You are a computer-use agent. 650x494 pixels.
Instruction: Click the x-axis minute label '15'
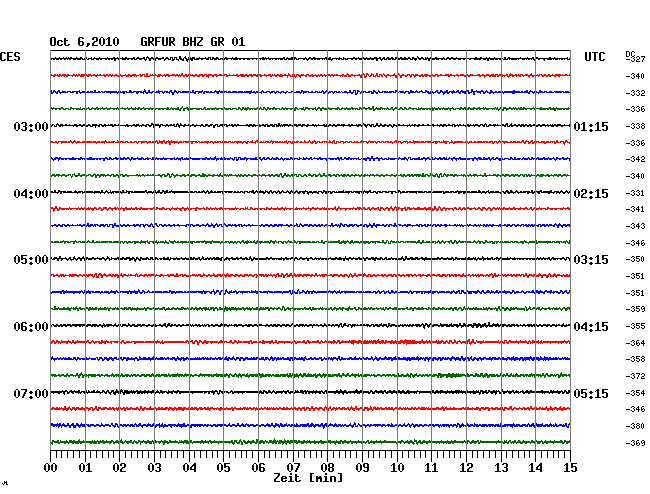pyautogui.click(x=570, y=467)
